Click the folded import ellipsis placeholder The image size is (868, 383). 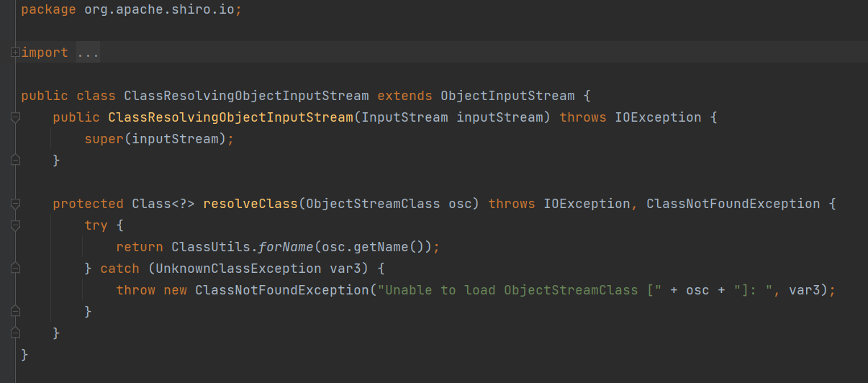coord(88,53)
